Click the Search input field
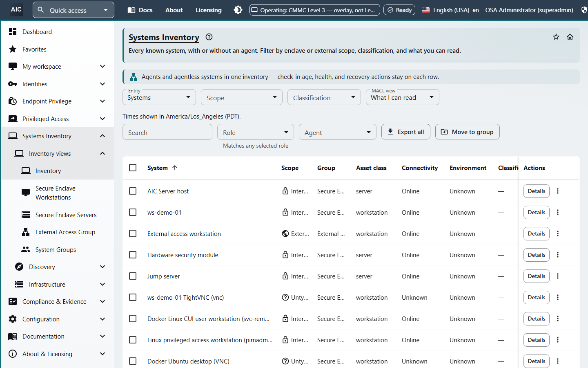588x368 pixels. (167, 132)
